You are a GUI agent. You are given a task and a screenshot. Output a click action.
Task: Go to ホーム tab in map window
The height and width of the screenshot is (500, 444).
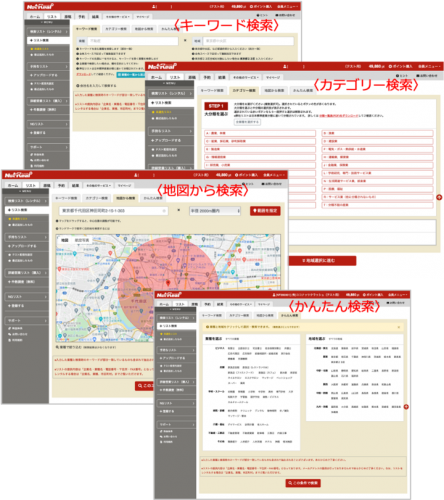point(13,185)
